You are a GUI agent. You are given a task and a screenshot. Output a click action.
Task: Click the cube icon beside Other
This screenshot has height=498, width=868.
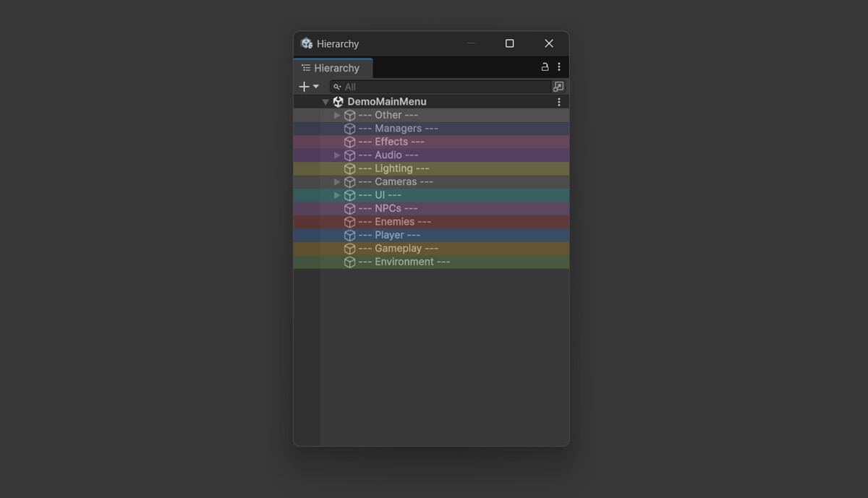pyautogui.click(x=349, y=115)
